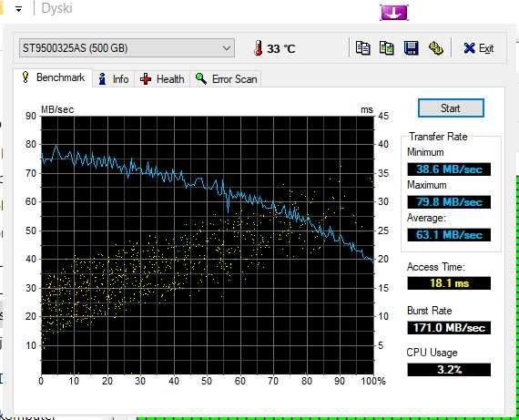Click the magnifier icon on Error Scan tab
This screenshot has height=420, width=519.
pos(201,79)
